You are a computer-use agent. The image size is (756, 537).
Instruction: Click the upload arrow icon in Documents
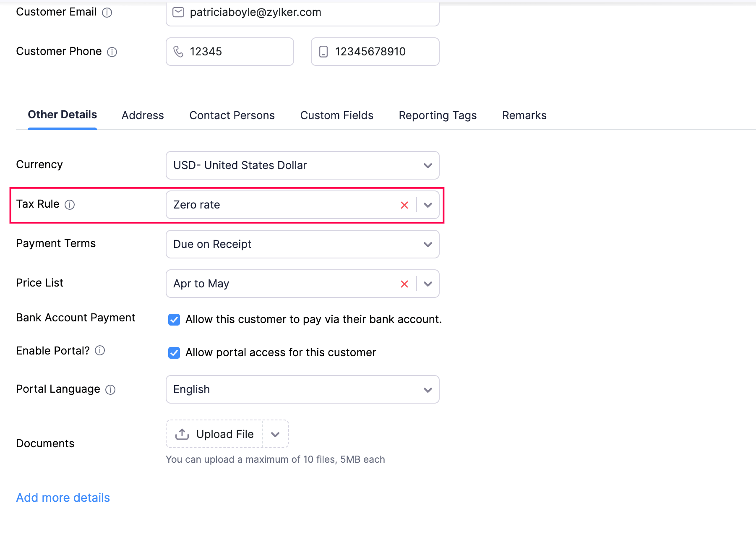pos(182,434)
